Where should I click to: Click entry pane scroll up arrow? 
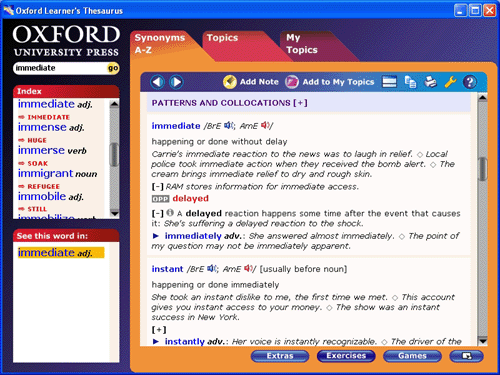pos(483,98)
